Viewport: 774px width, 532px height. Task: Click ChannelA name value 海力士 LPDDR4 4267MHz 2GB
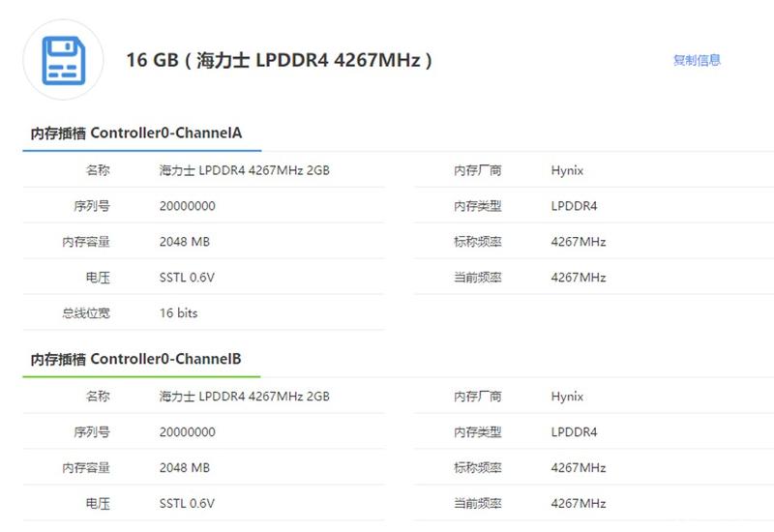coord(245,170)
